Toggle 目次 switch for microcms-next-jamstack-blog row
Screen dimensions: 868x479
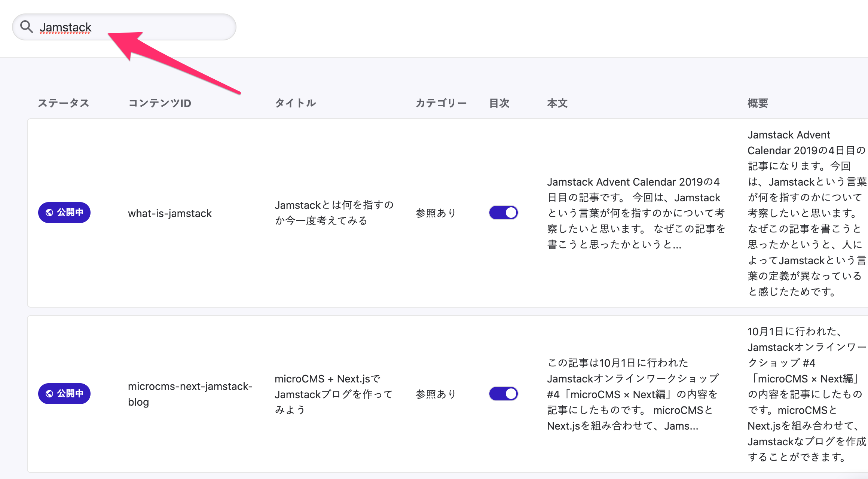(503, 394)
